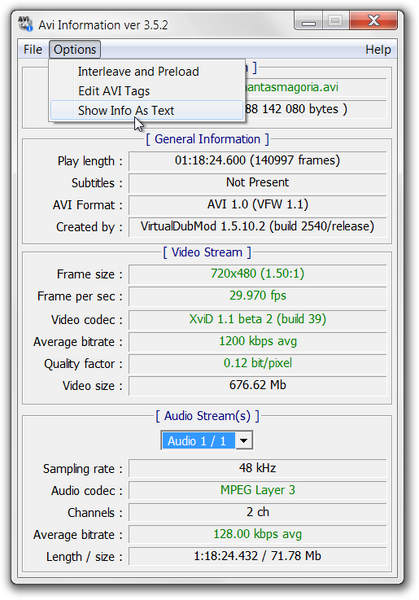
Task: Open the File menu
Action: pyautogui.click(x=33, y=50)
